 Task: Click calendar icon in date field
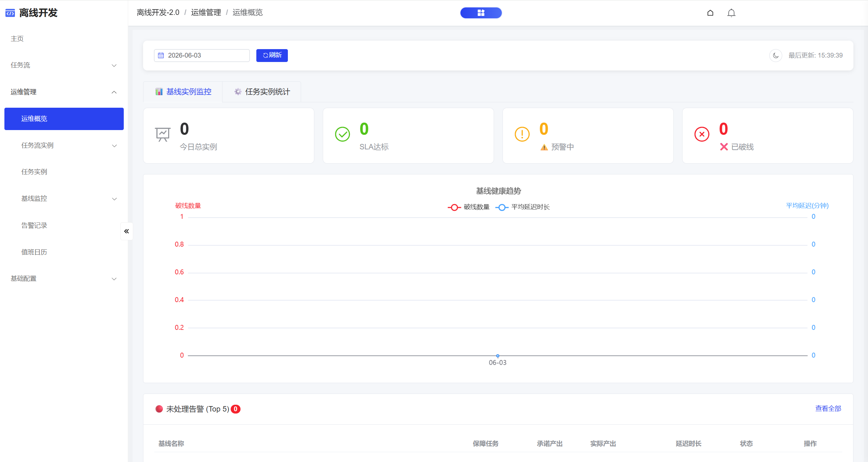point(161,56)
